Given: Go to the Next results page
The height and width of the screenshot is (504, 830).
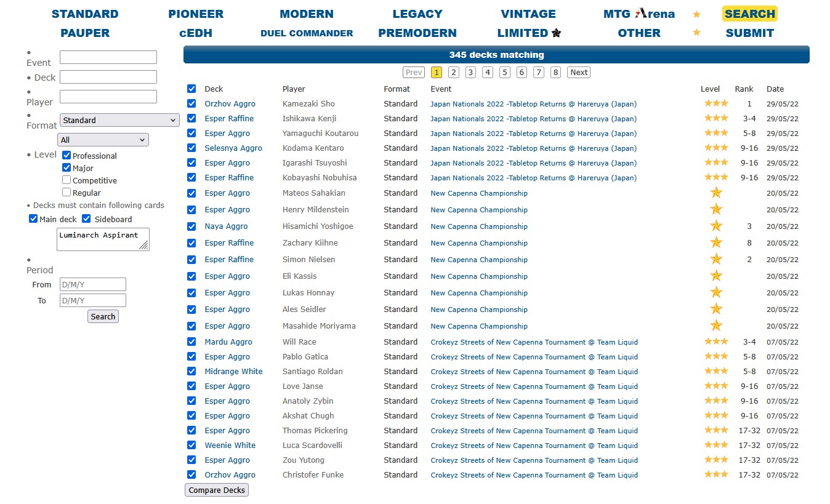Looking at the screenshot, I should (579, 72).
